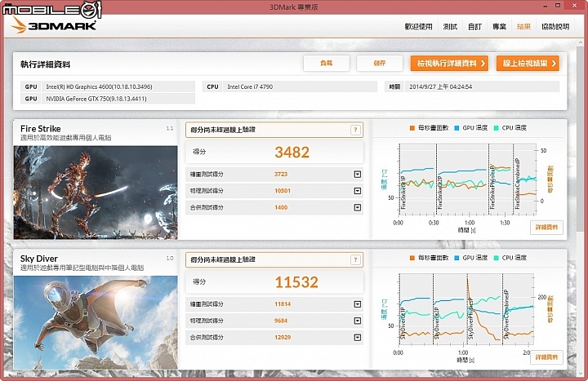588x381 pixels.
Task: Click the Intel Core i7 4790 CPU field
Action: point(290,86)
